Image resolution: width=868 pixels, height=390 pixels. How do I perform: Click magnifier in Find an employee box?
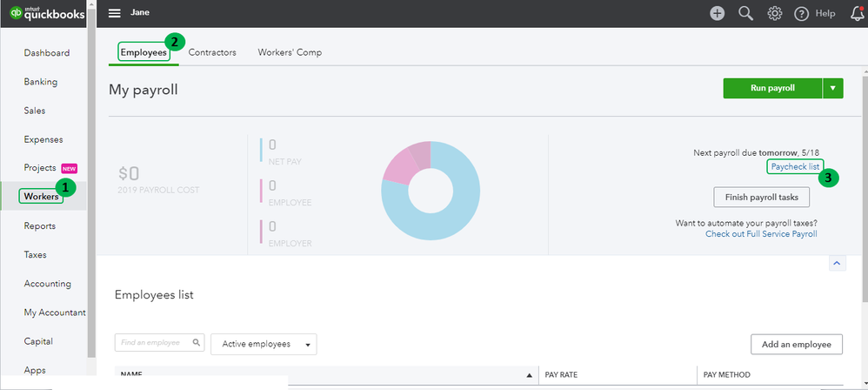tap(196, 342)
